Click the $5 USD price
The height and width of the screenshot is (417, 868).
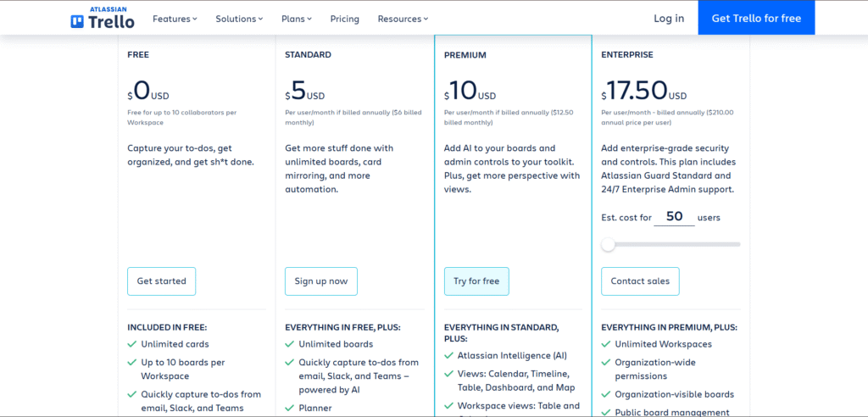coord(305,90)
